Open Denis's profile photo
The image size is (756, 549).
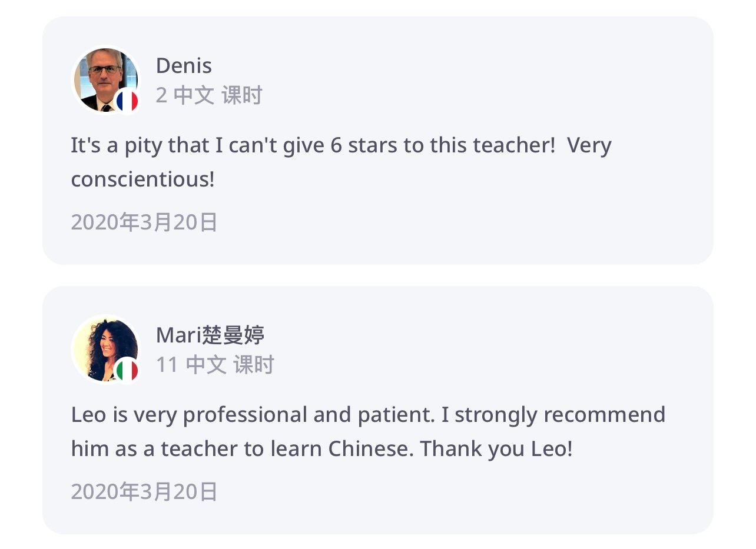coord(101,76)
